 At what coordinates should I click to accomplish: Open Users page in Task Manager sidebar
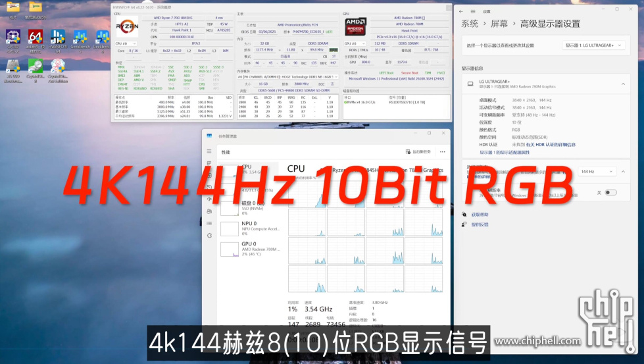[x=209, y=211]
